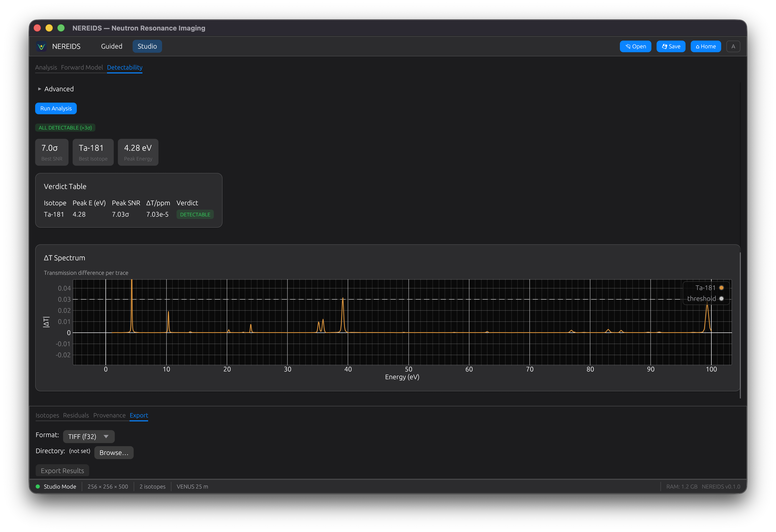
Task: Switch to the Provenance tab
Action: click(x=109, y=415)
